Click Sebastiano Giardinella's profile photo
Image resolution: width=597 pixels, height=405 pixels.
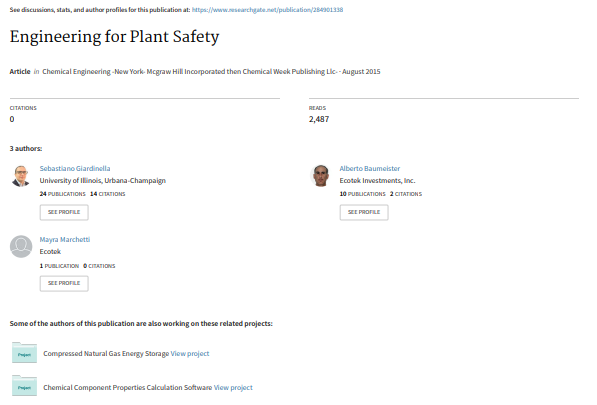tap(21, 176)
